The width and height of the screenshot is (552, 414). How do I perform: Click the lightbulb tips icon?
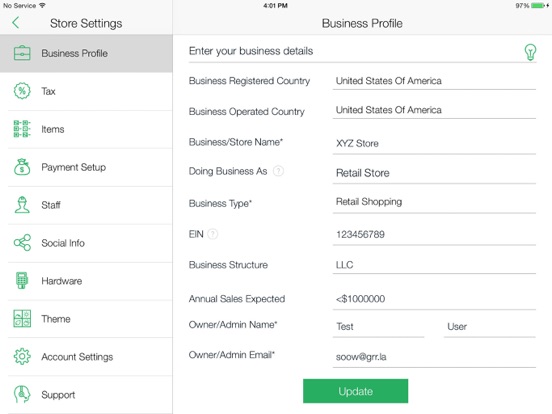(x=530, y=52)
